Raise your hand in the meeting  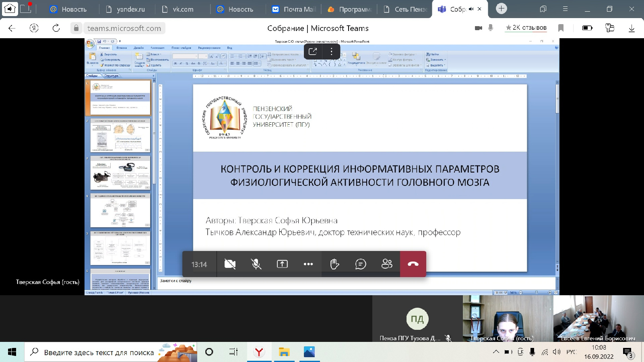pos(334,264)
